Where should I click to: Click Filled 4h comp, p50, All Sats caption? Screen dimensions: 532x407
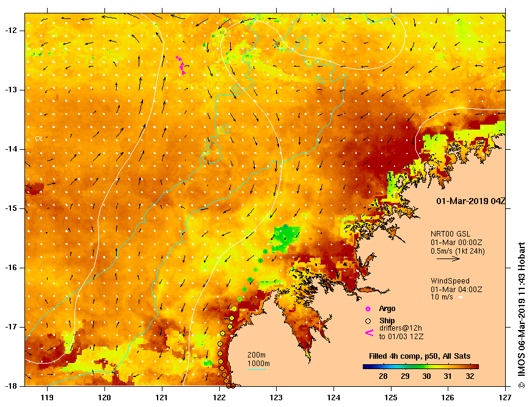tap(420, 356)
